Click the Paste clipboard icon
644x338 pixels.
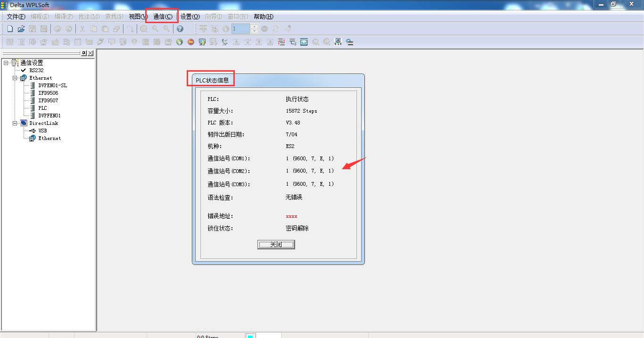pyautogui.click(x=105, y=29)
